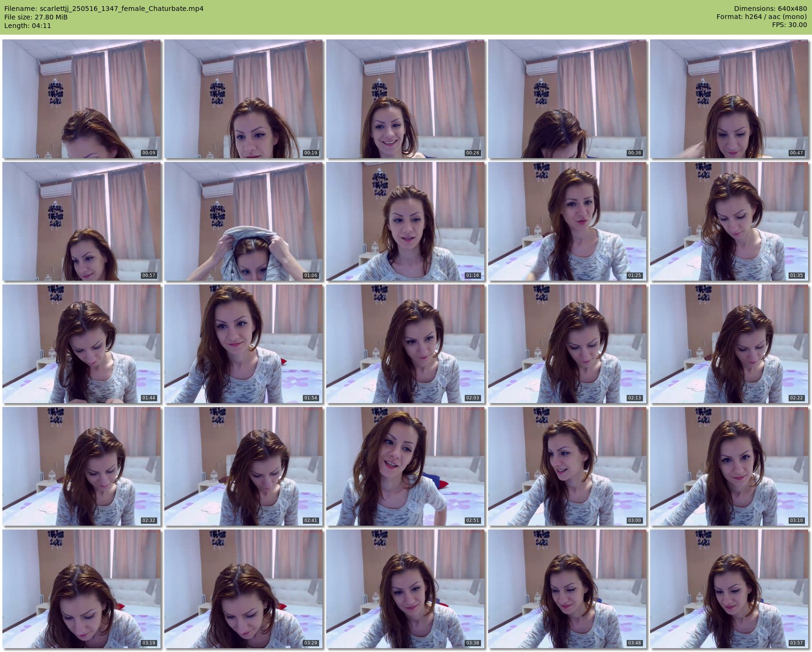This screenshot has height=652, width=812.
Task: Open the 01:35 frame
Action: pos(729,221)
